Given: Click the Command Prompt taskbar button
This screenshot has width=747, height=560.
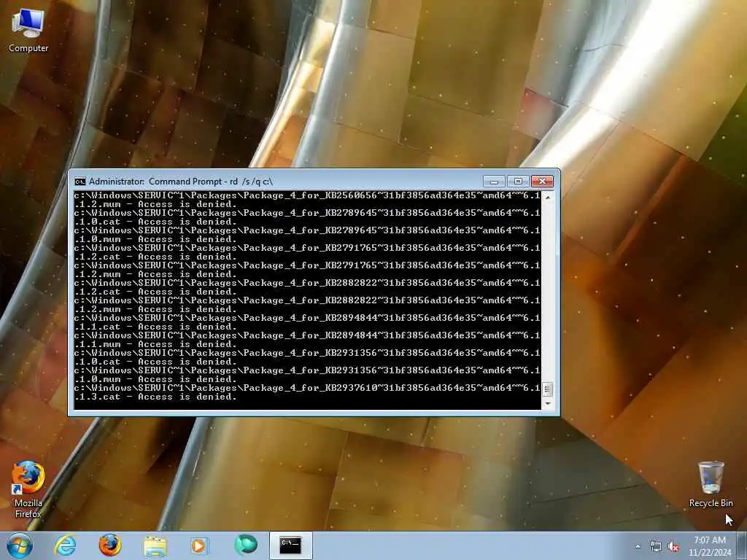Looking at the screenshot, I should pyautogui.click(x=290, y=545).
